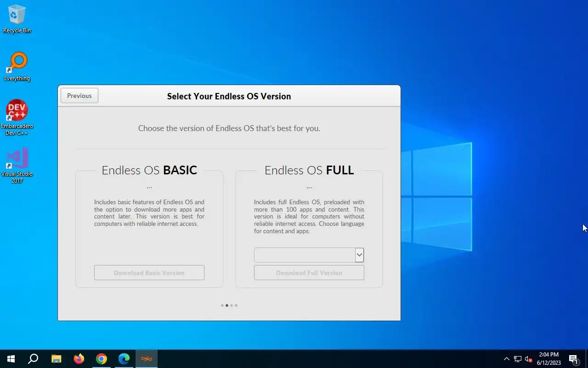Open the muted volume tray icon
Image resolution: width=588 pixels, height=368 pixels.
529,359
